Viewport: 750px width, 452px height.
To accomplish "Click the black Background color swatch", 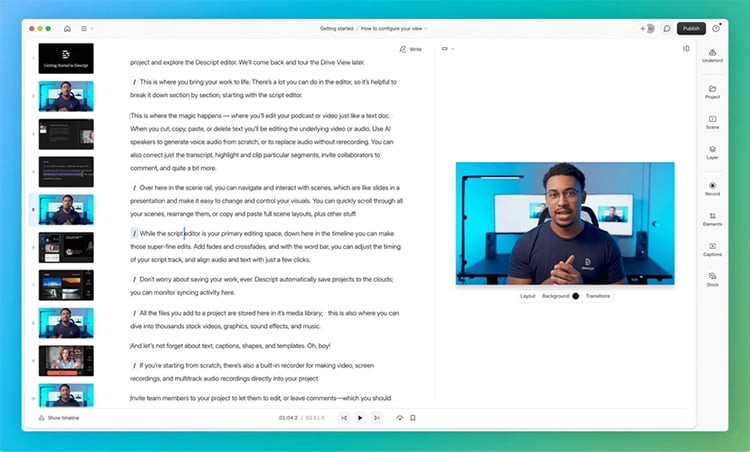I will click(575, 296).
